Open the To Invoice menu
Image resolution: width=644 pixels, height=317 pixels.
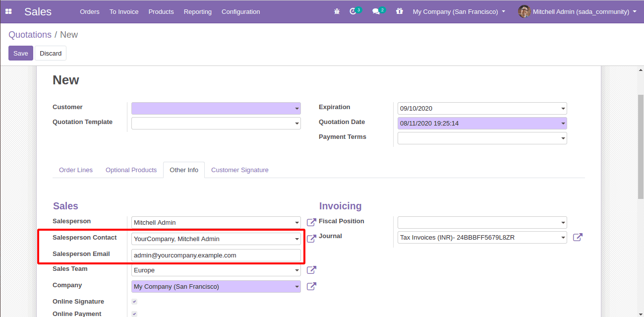click(124, 11)
